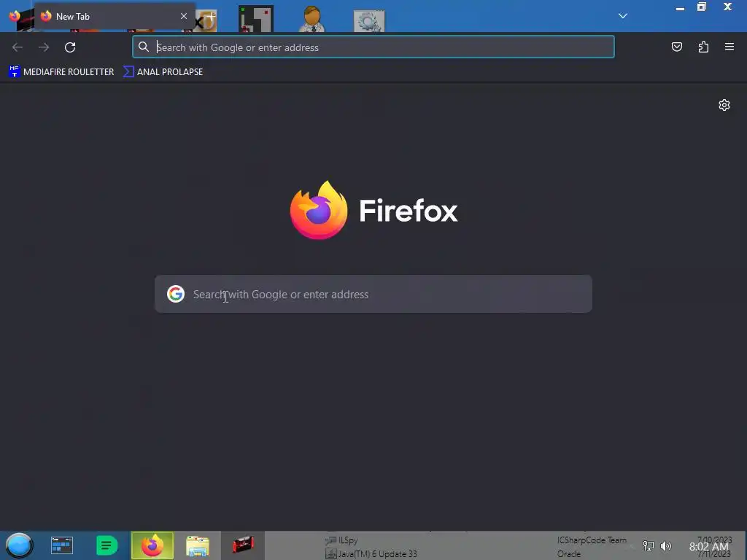Viewport: 747px width, 560px height.
Task: Open File Explorer from the taskbar
Action: [197, 546]
